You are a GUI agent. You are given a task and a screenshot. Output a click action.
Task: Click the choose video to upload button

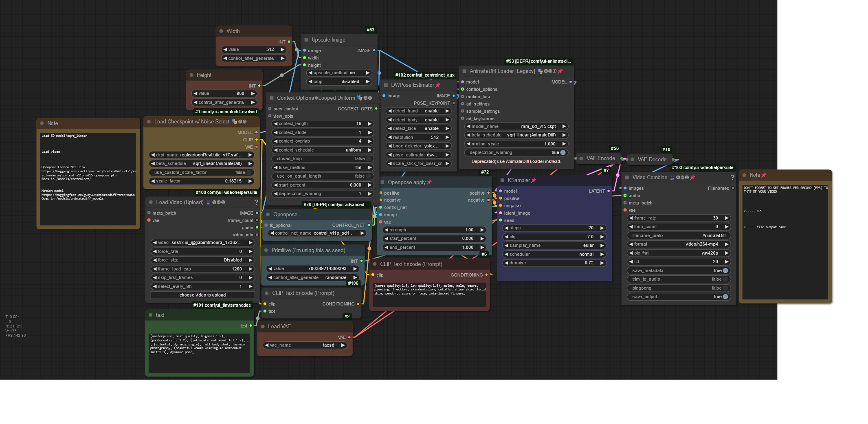202,295
